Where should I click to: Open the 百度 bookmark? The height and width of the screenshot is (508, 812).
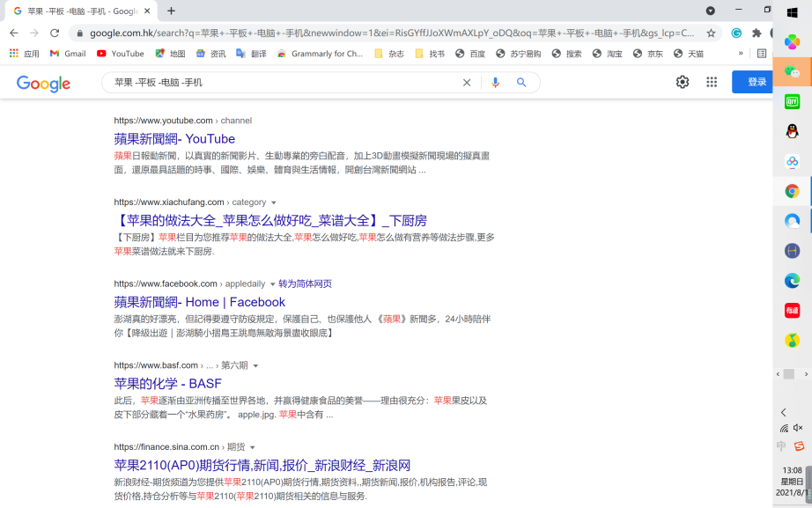(x=471, y=54)
